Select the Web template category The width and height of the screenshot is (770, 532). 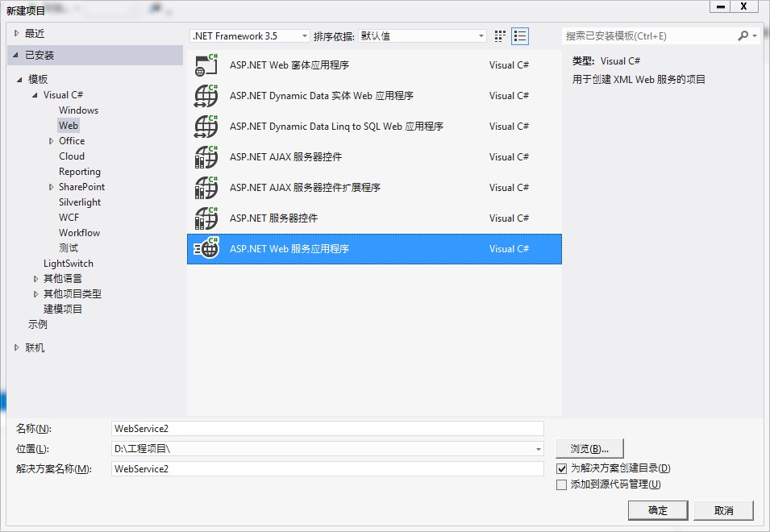click(x=69, y=125)
